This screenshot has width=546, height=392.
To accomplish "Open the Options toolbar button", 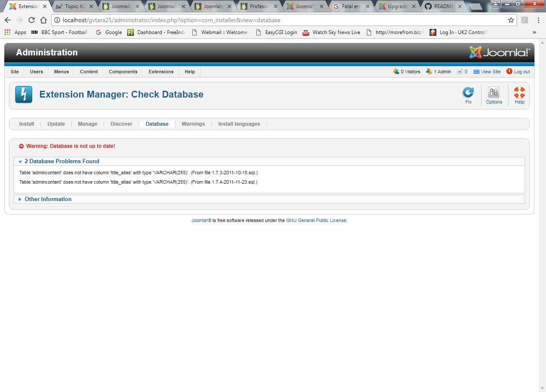I will (x=494, y=95).
